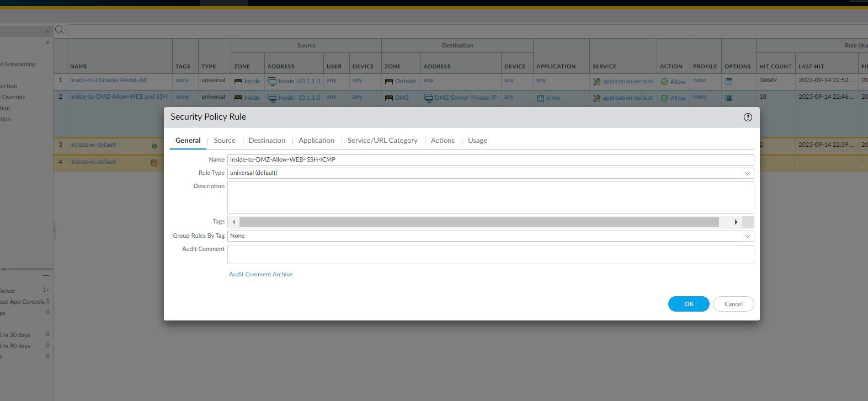This screenshot has width=868, height=401.
Task: Click the DMZ destination zone icon in rule 2
Action: pos(389,98)
